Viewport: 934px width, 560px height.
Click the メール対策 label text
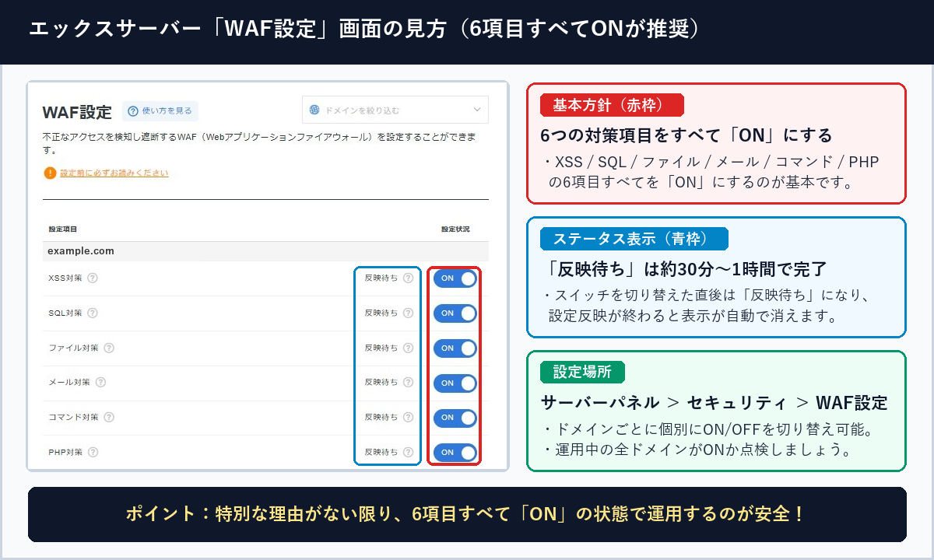(68, 383)
